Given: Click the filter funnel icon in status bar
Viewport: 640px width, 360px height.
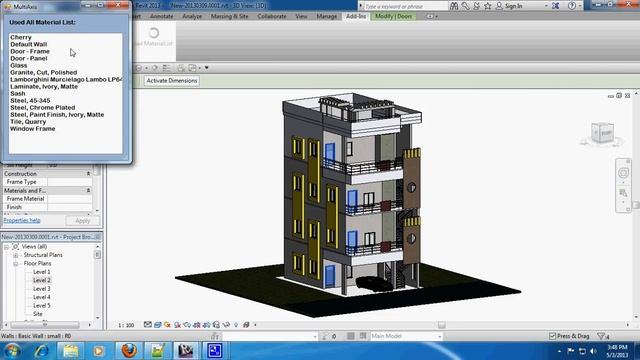Looking at the screenshot, I should point(601,336).
